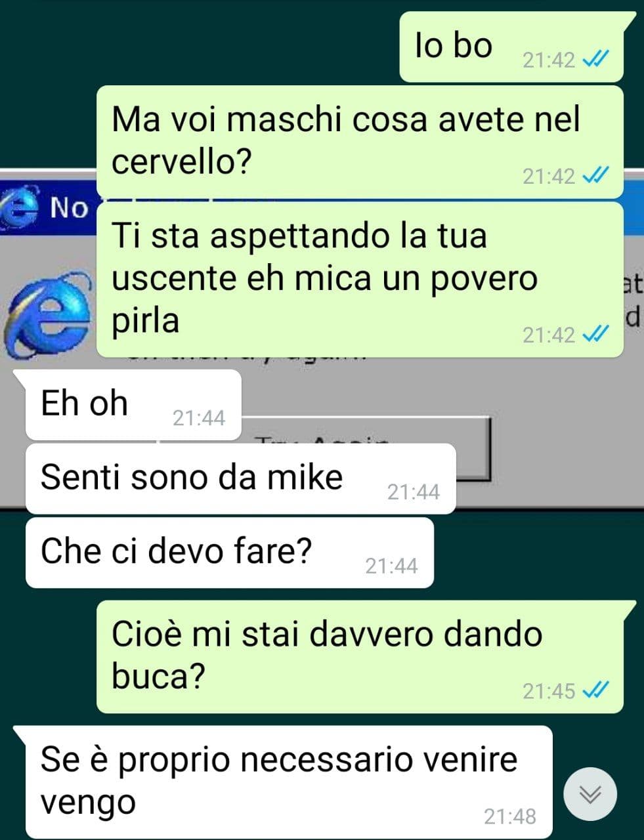
Task: Tap read checkmarks on 'dando buca?' message
Action: tap(596, 690)
